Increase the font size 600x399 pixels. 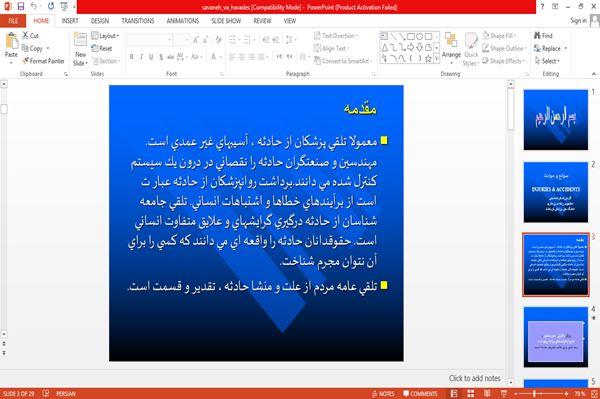coord(196,40)
